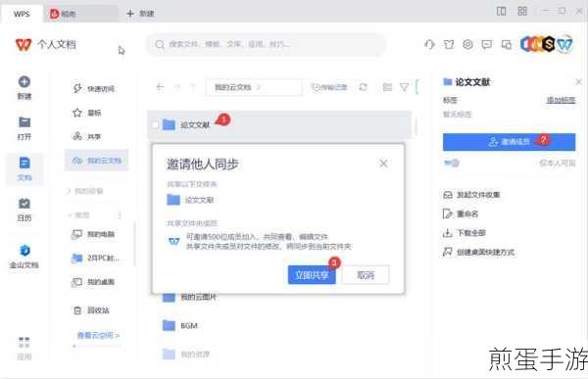Click the W membership avatar icon
The image size is (588, 379).
(564, 44)
